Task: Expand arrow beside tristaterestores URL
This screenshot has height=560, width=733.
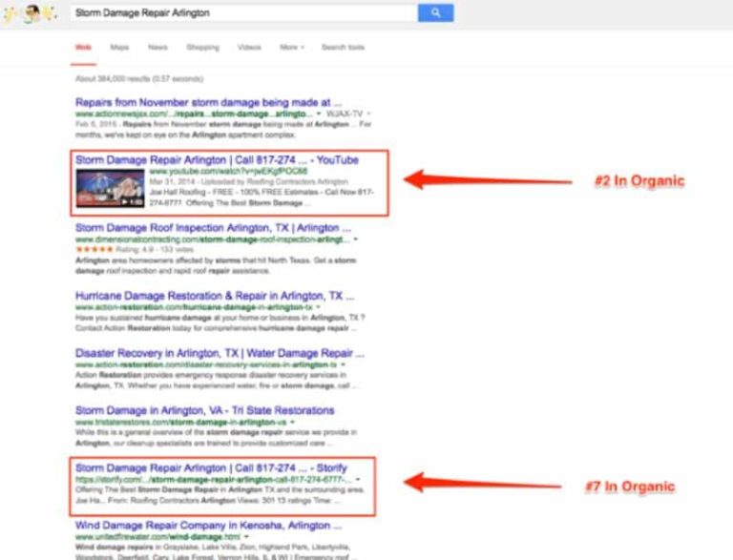Action: (292, 422)
